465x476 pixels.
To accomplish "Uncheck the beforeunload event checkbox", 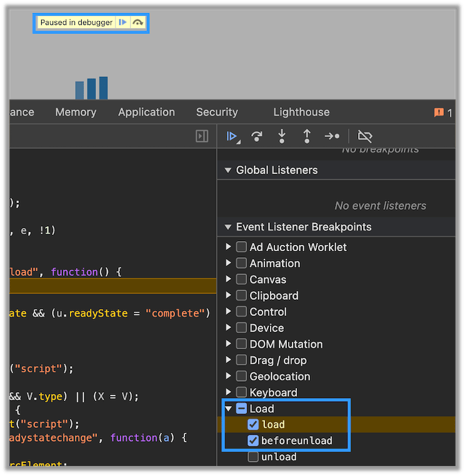I will click(x=252, y=440).
